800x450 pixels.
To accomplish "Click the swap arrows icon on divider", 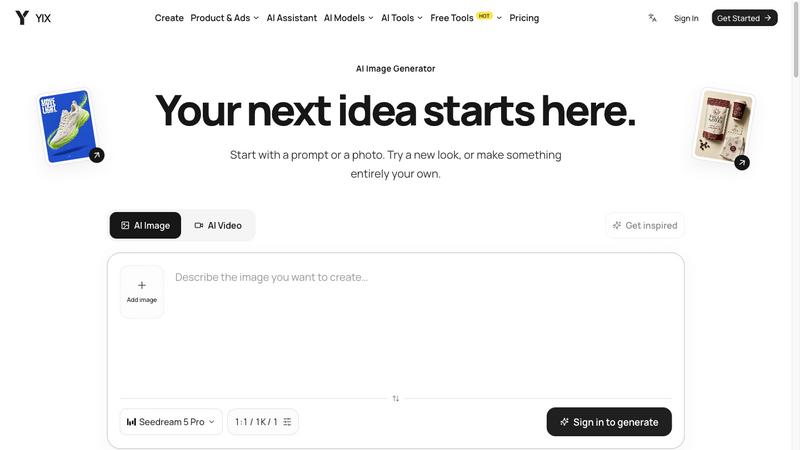I will point(395,398).
